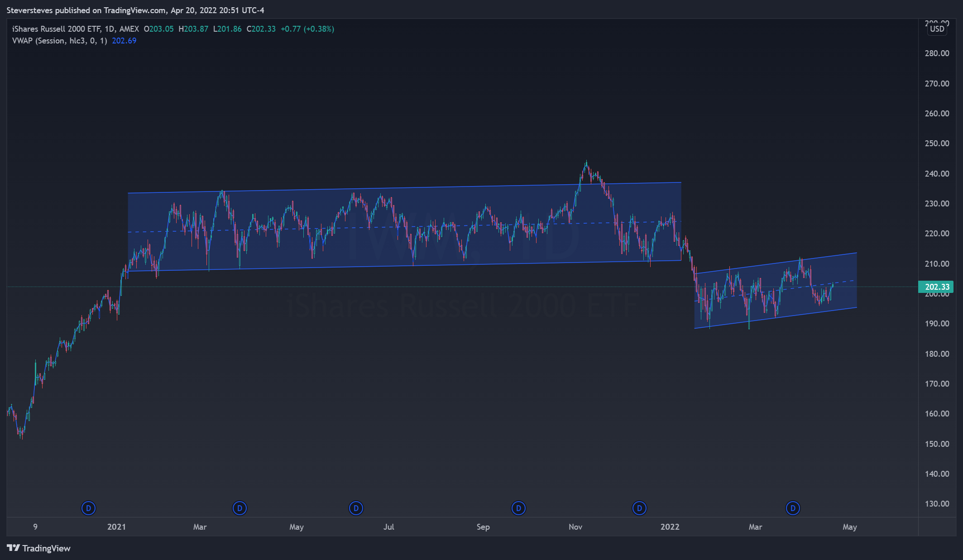963x560 pixels.
Task: Click the 170.00 price axis label
Action: pyautogui.click(x=937, y=384)
